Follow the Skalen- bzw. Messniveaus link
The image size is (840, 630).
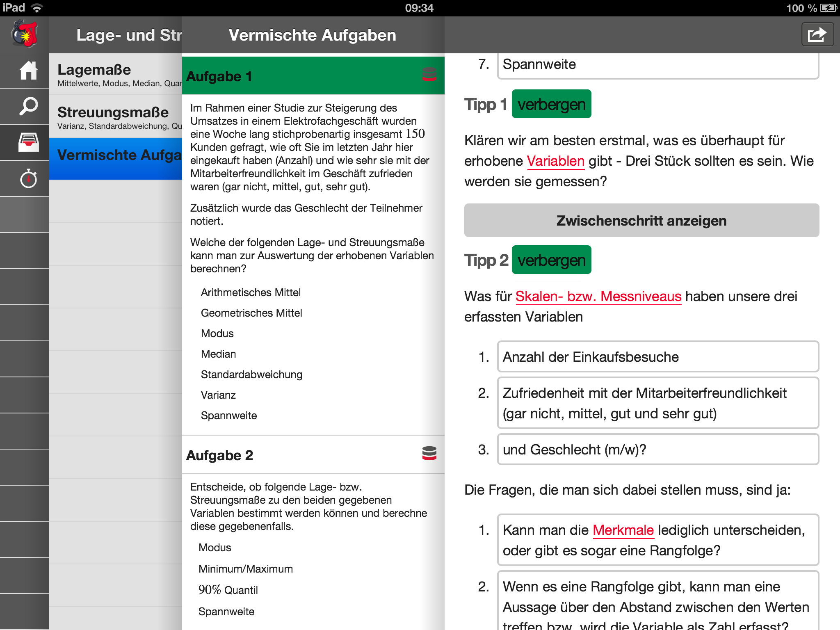(x=598, y=297)
